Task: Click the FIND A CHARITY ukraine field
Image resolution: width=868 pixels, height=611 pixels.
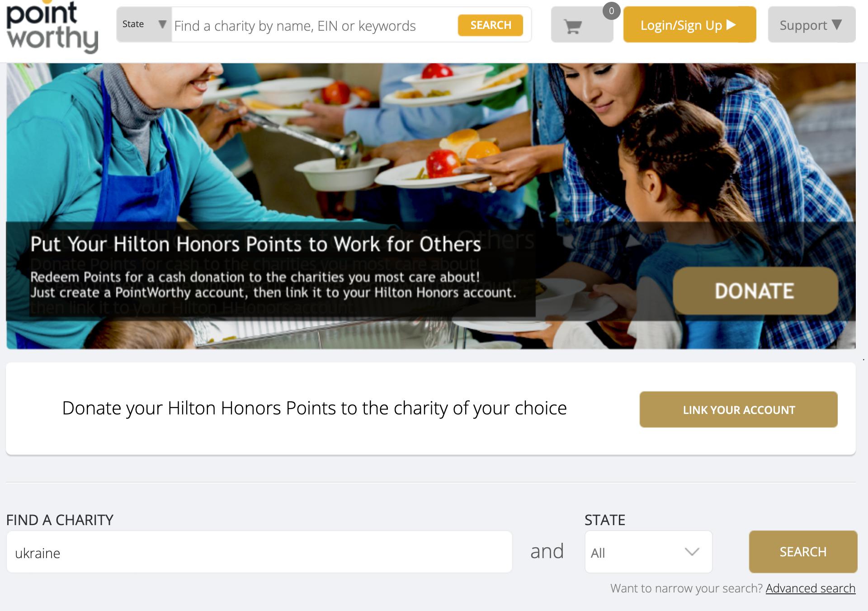Action: pyautogui.click(x=259, y=552)
